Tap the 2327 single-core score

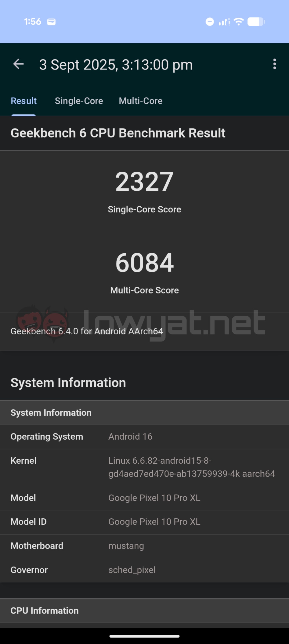144,181
